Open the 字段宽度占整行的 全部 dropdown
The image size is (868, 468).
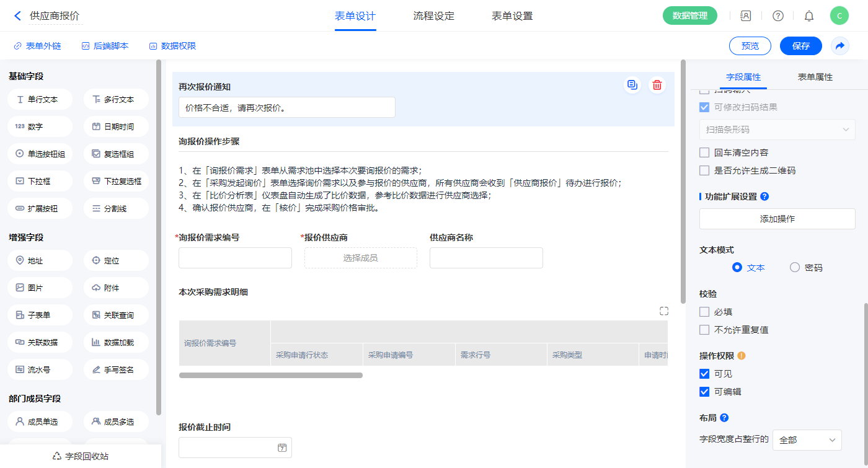[807, 440]
